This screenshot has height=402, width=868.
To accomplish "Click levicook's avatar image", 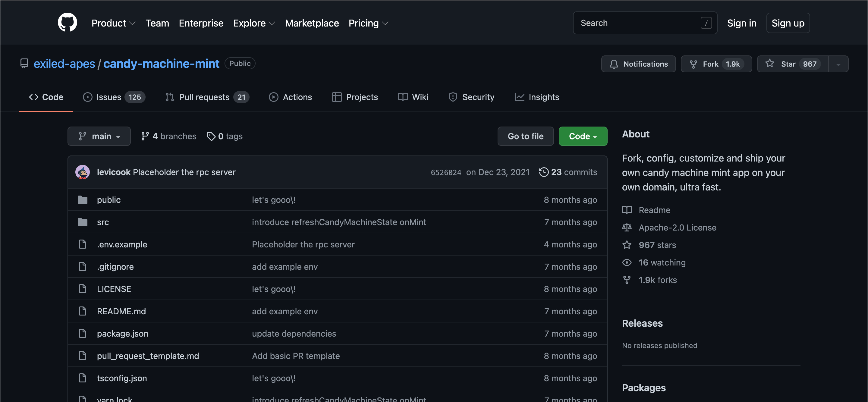I will coord(83,172).
